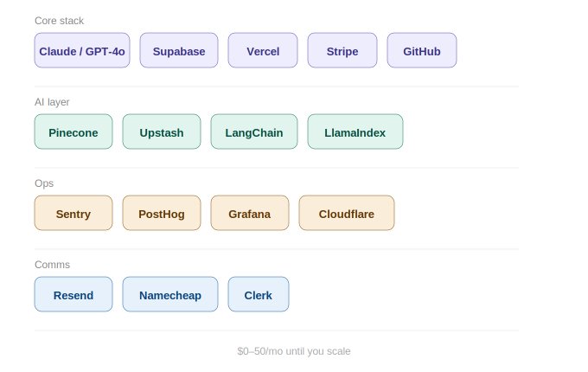This screenshot has width=588, height=372.
Task: Select the Cloudflare chip
Action: [347, 214]
